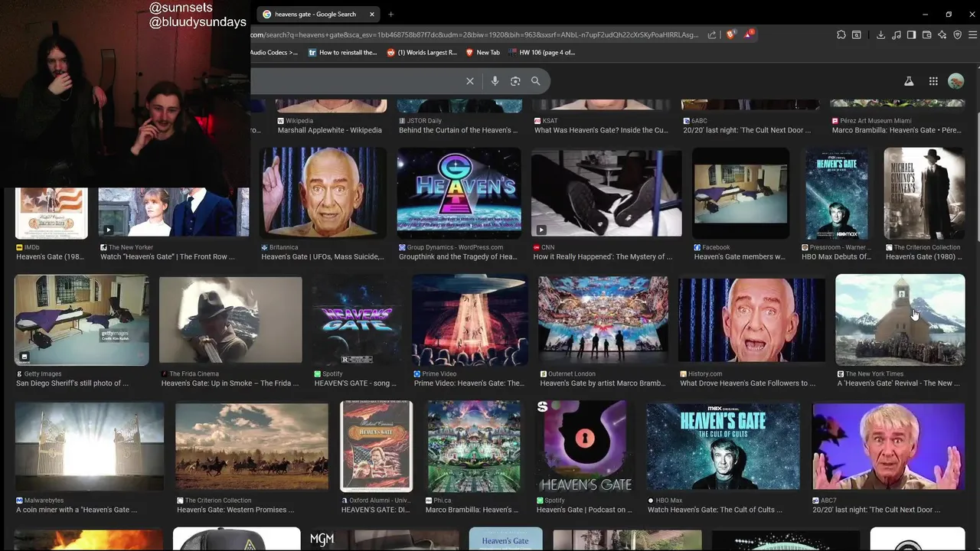Clear the Google search box with the X
Screen dimensions: 980x551
point(470,81)
